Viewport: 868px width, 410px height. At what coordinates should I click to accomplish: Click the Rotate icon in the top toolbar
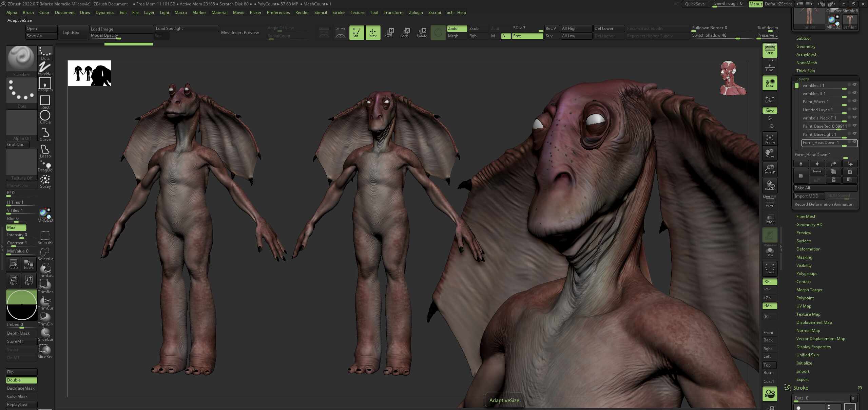tap(422, 33)
